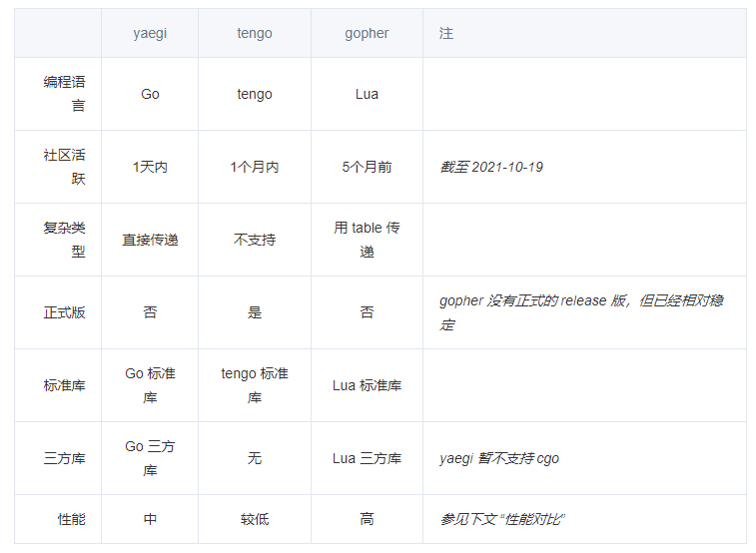Viewport: 756px width, 553px height.
Task: Click the "Lua 三方库" cell
Action: (x=367, y=458)
